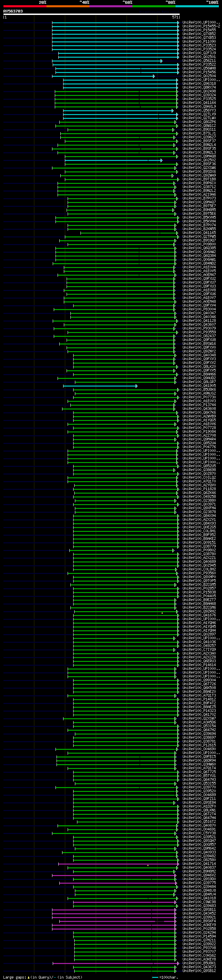Select label UniRef100_Q41164
222x980 pixels.
click(199, 103)
